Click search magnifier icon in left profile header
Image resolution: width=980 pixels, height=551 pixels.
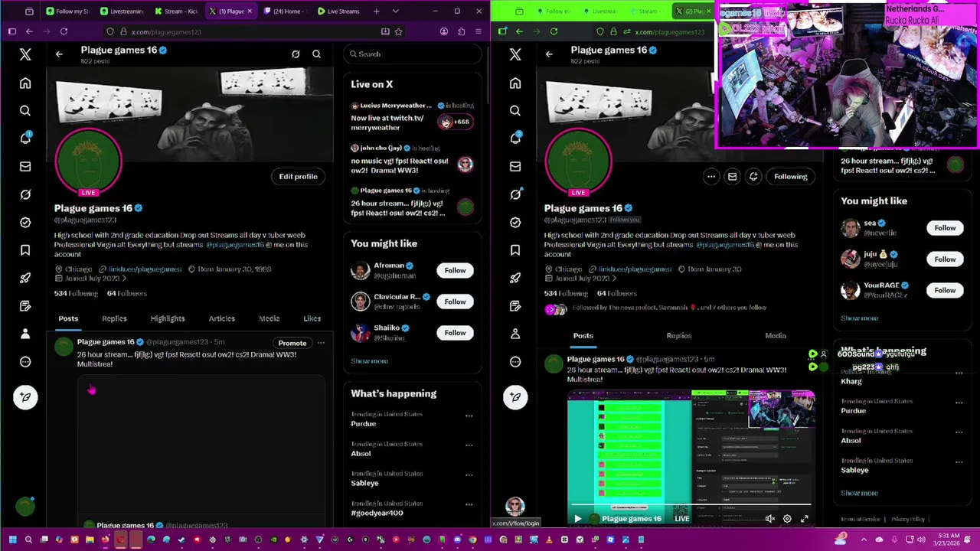316,54
